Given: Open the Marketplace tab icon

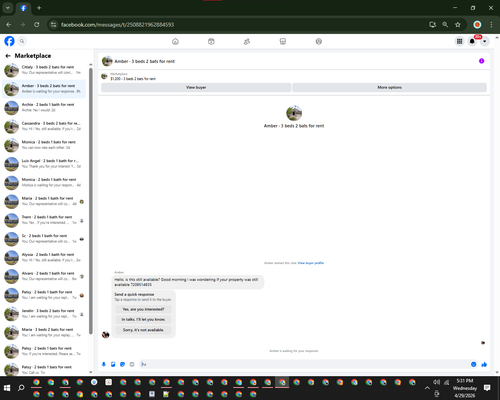Looking at the screenshot, I should (x=283, y=41).
